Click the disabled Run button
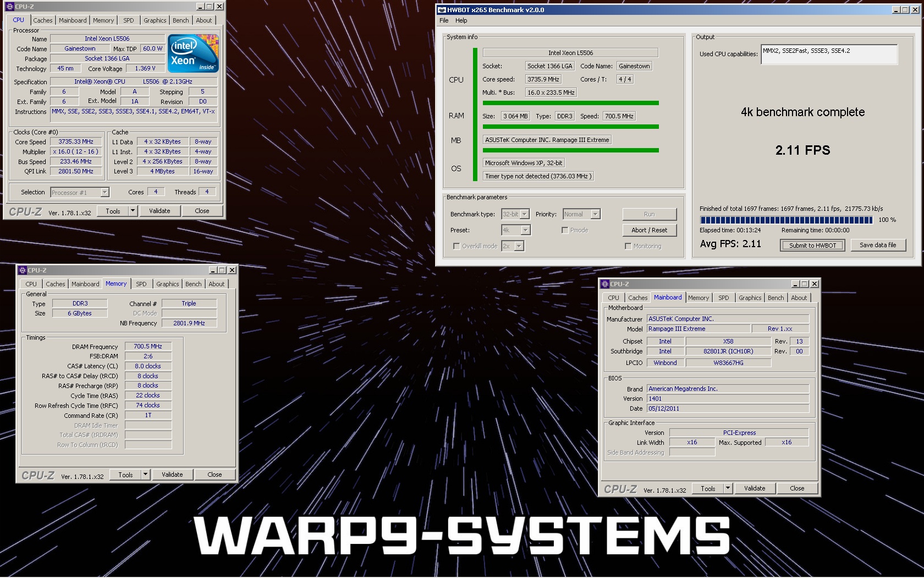Image resolution: width=924 pixels, height=578 pixels. pyautogui.click(x=649, y=214)
